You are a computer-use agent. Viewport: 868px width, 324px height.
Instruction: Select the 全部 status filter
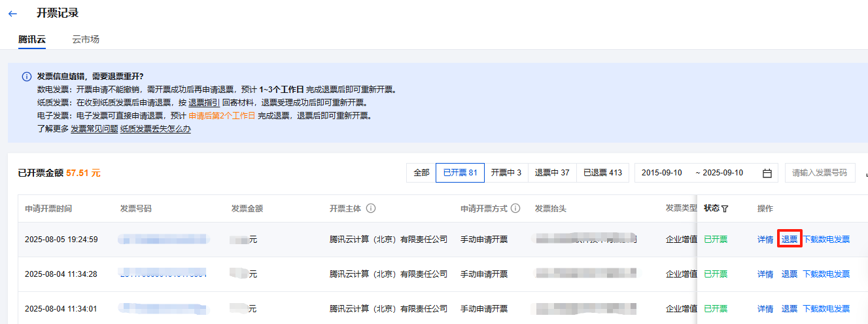(x=421, y=173)
